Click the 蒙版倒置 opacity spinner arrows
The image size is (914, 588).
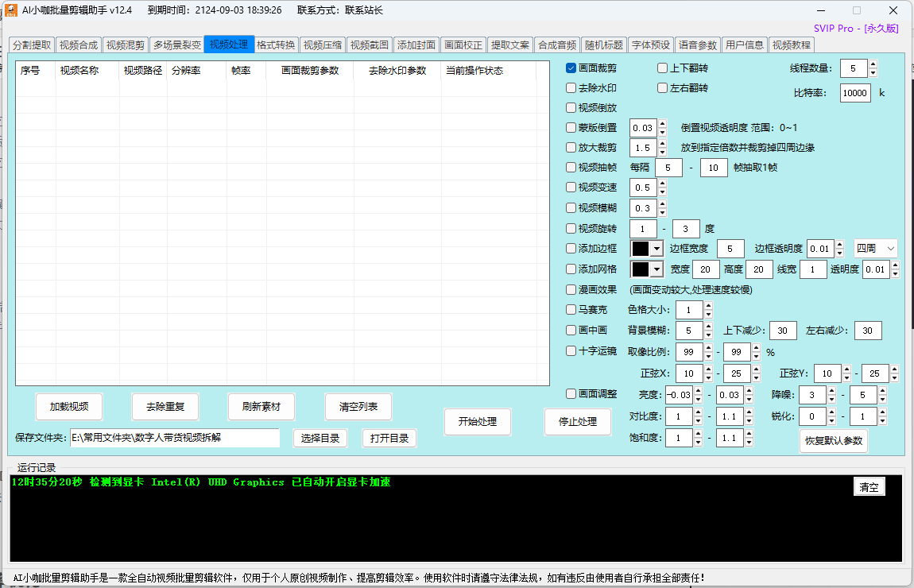(662, 128)
